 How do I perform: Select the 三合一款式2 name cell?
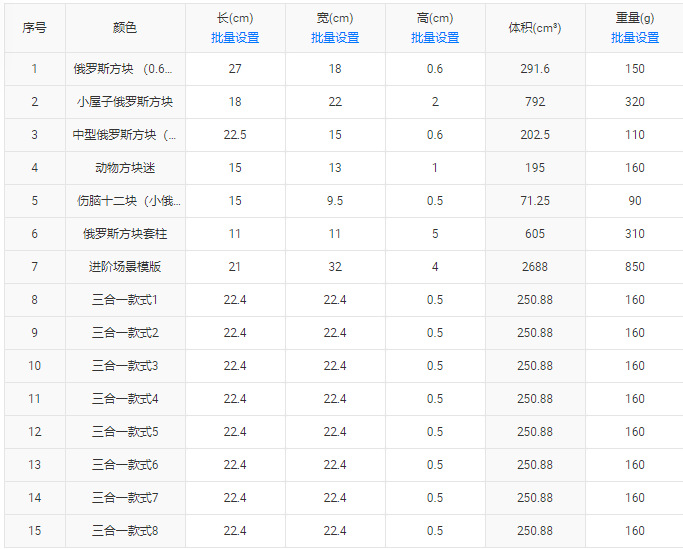(x=125, y=333)
